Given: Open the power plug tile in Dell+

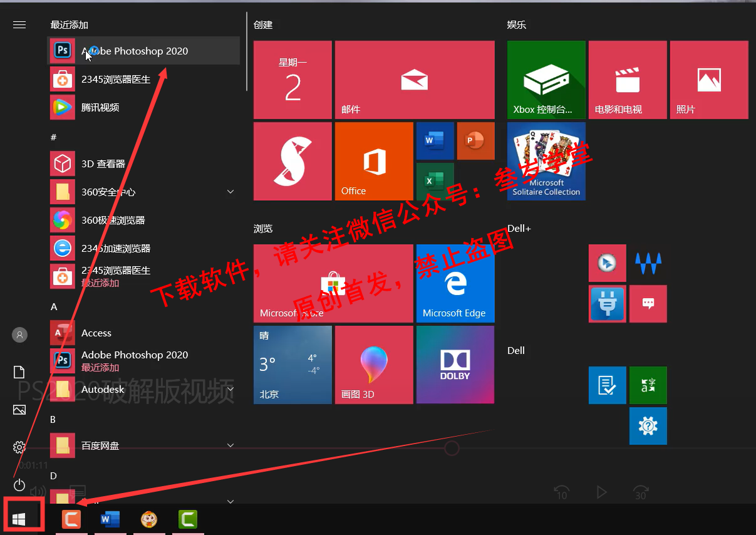Looking at the screenshot, I should point(607,304).
